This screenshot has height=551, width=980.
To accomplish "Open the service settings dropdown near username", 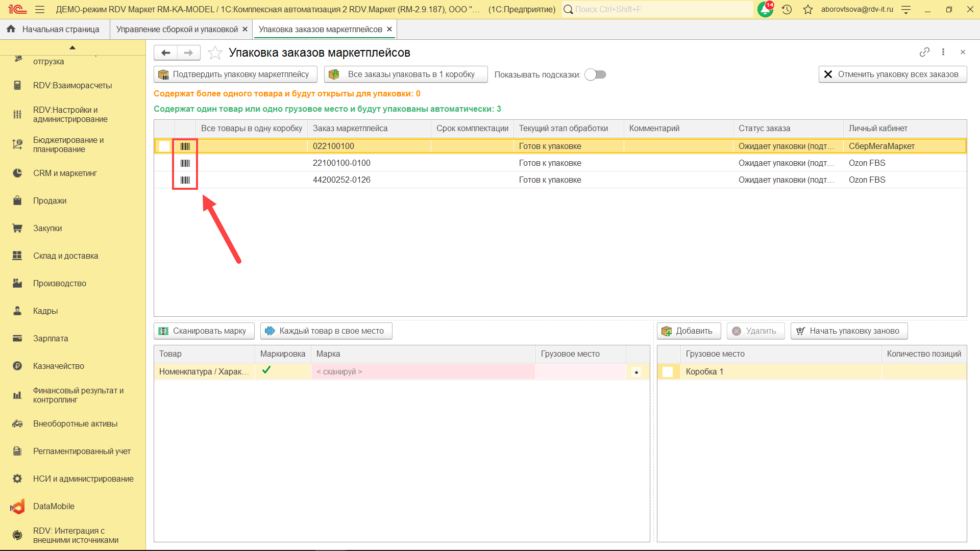I will click(906, 9).
